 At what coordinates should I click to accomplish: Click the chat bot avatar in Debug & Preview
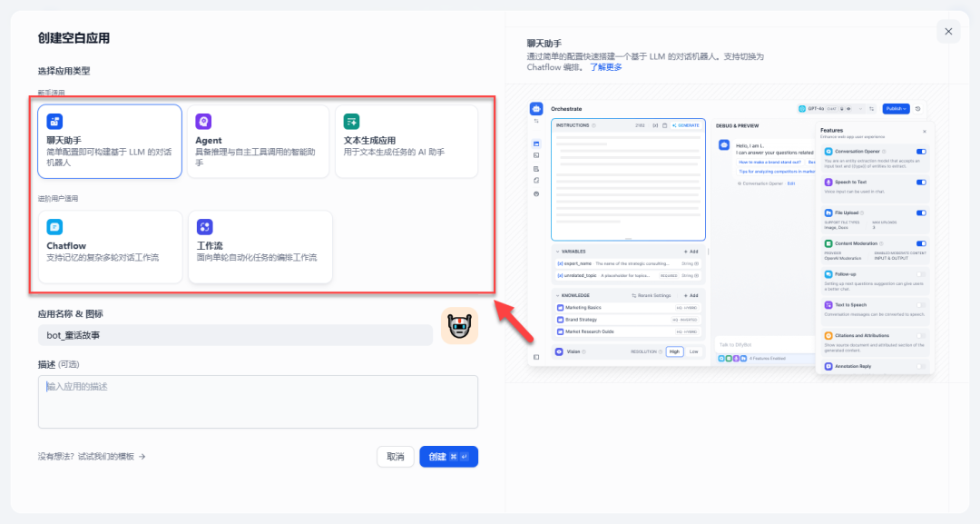click(724, 145)
